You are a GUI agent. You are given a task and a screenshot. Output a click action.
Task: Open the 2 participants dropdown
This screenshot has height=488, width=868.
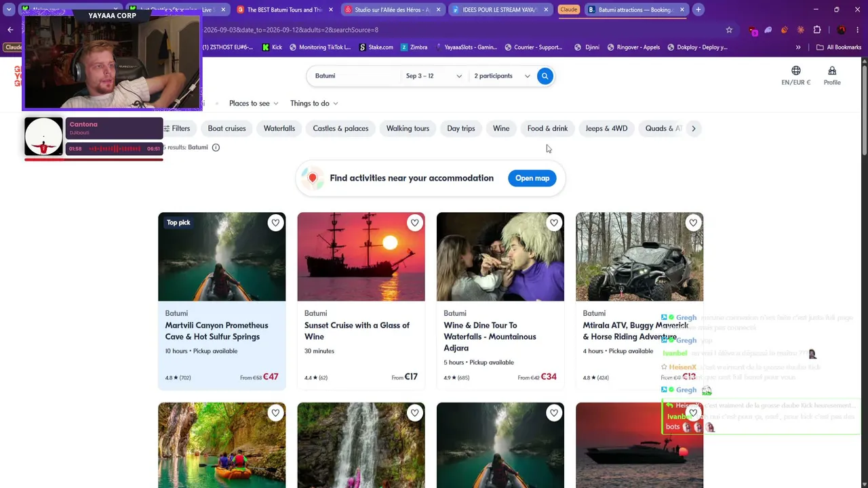tap(502, 76)
